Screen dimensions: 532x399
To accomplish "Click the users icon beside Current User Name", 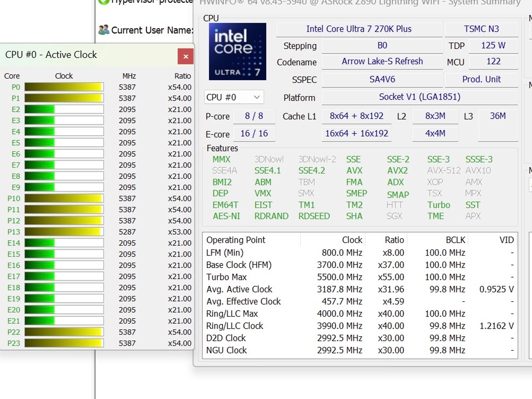I will [104, 30].
